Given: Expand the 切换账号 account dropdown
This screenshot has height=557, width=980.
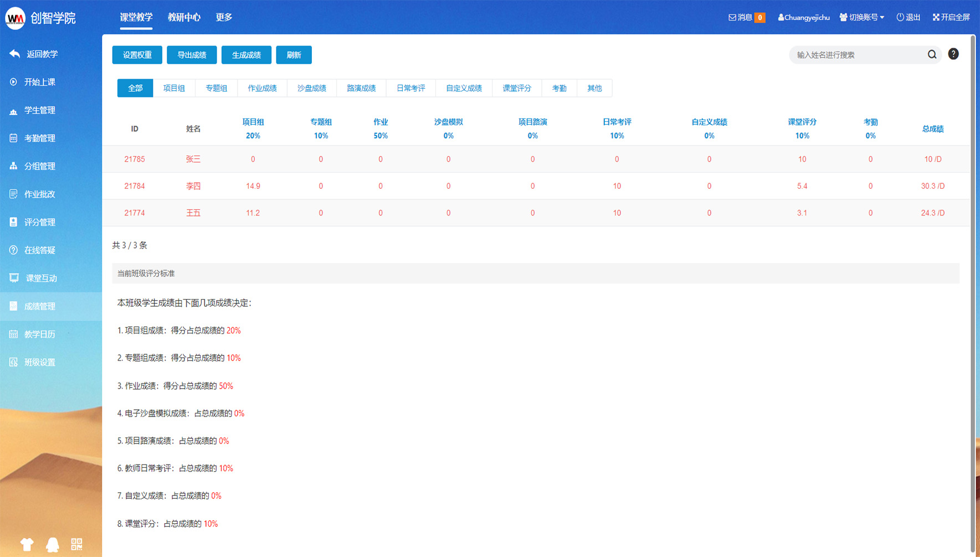Looking at the screenshot, I should pyautogui.click(x=861, y=17).
